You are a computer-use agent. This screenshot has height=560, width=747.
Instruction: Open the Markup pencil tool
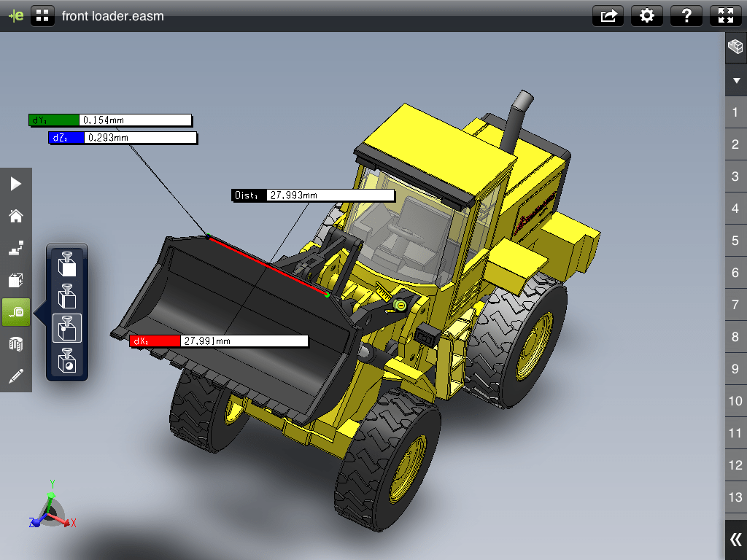pos(15,376)
